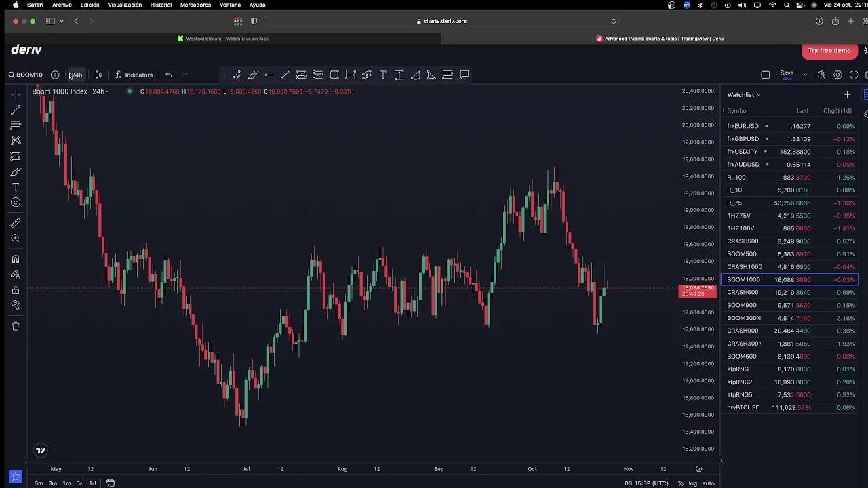Open the Safari sidebar dropdown chevron
The image size is (868, 488).
[x=61, y=21]
